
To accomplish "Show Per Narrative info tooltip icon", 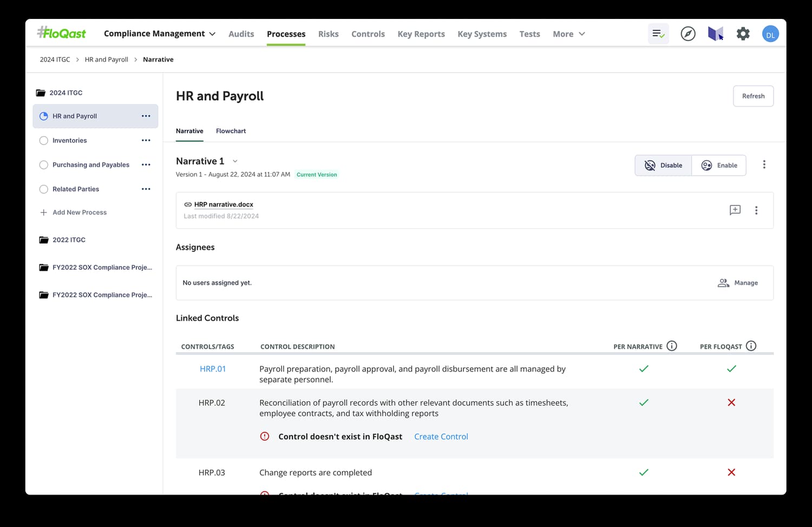I will (x=672, y=346).
